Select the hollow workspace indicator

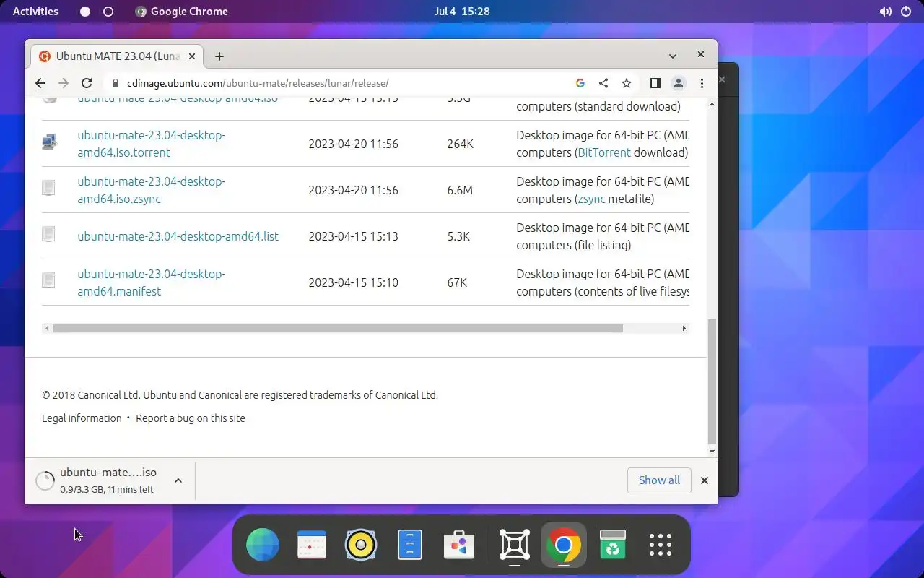click(108, 12)
